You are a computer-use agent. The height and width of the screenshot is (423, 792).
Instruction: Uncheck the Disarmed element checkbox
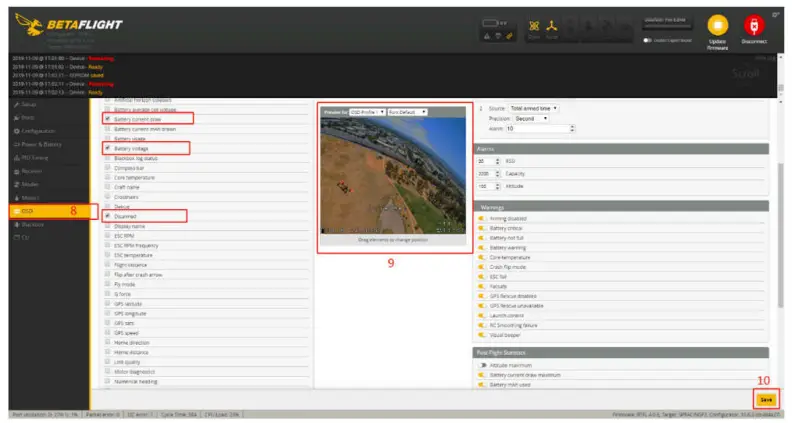pos(107,216)
